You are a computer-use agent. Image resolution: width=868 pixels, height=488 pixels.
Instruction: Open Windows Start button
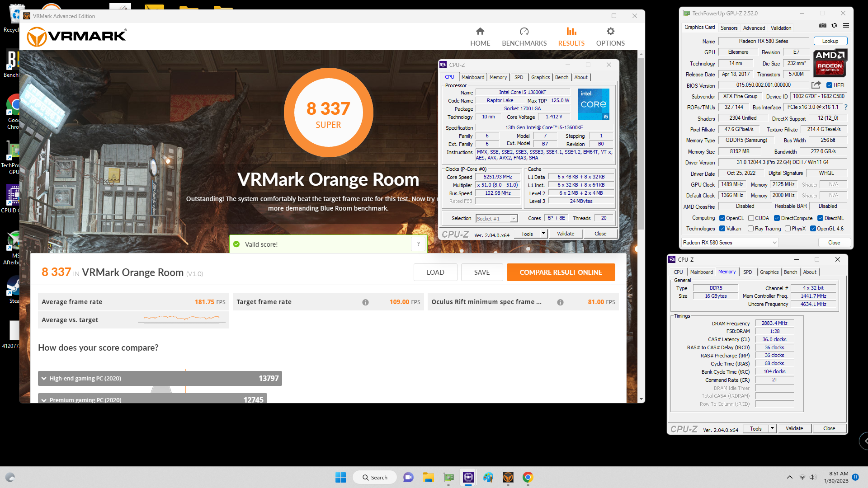(x=340, y=477)
